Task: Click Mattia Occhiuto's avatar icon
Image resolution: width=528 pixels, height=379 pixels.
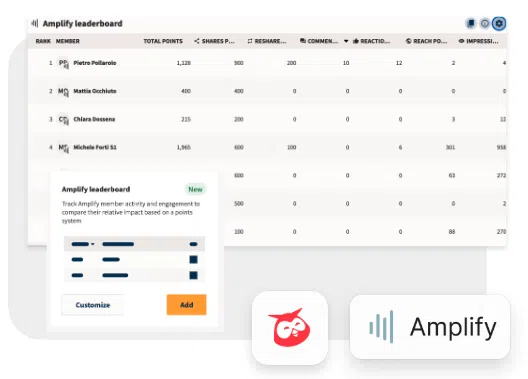Action: click(63, 91)
